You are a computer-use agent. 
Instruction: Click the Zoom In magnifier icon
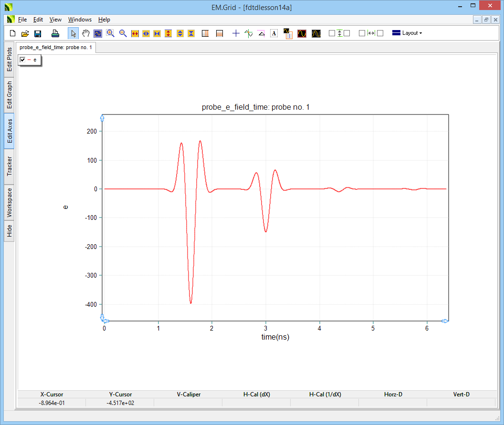[111, 33]
